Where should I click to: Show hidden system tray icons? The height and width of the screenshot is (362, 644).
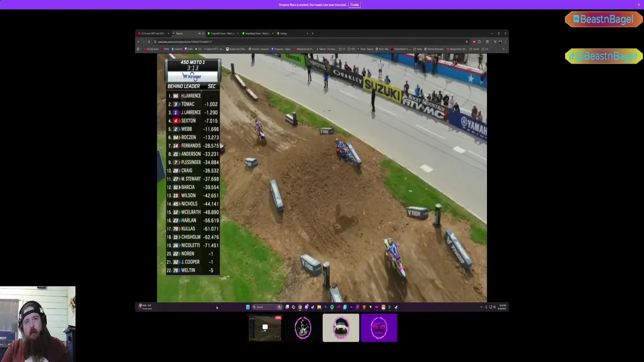point(481,307)
